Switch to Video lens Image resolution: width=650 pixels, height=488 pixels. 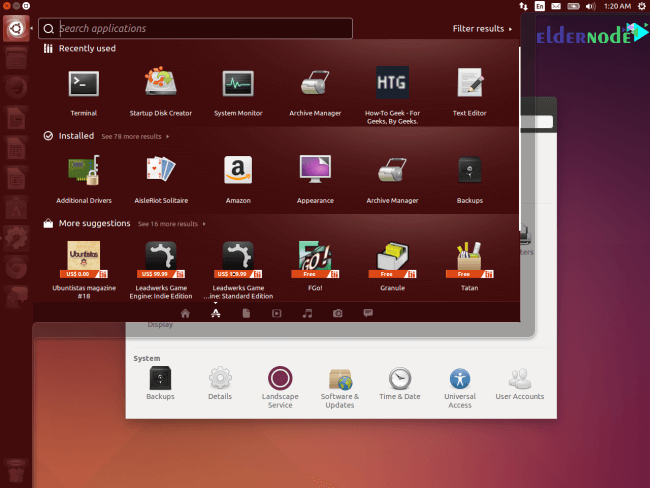[x=276, y=313]
